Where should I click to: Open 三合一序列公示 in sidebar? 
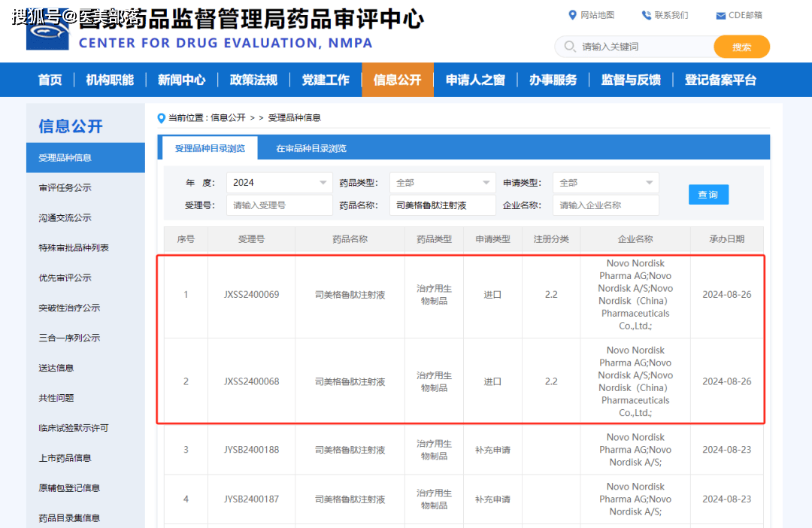[x=69, y=338]
